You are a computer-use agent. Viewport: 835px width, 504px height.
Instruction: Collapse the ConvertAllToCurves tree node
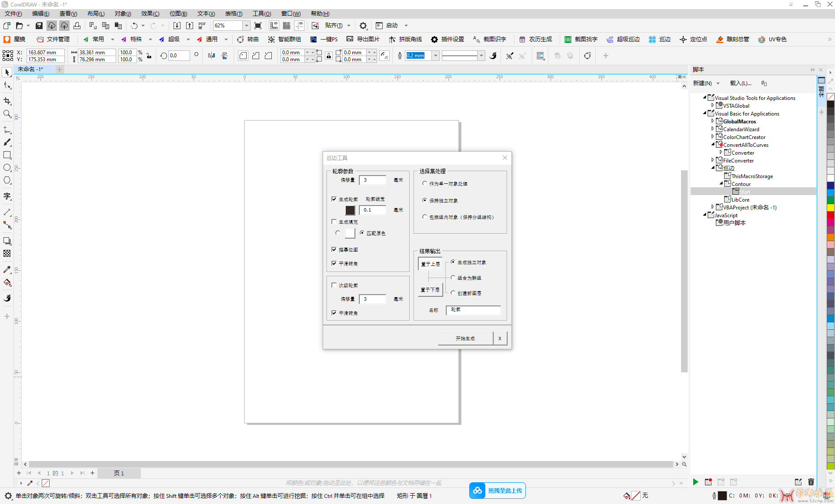(712, 144)
